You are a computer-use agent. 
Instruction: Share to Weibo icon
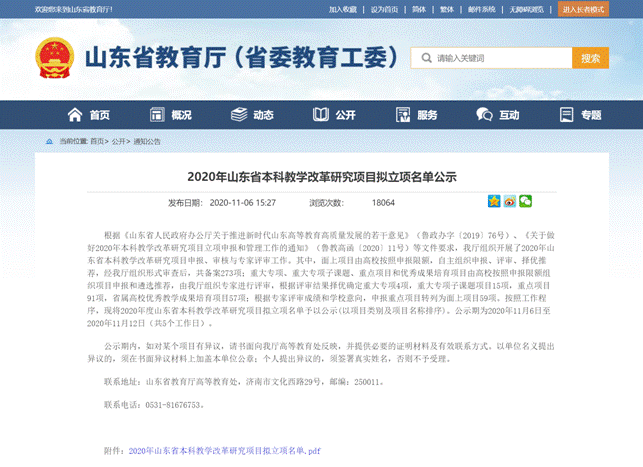point(509,202)
